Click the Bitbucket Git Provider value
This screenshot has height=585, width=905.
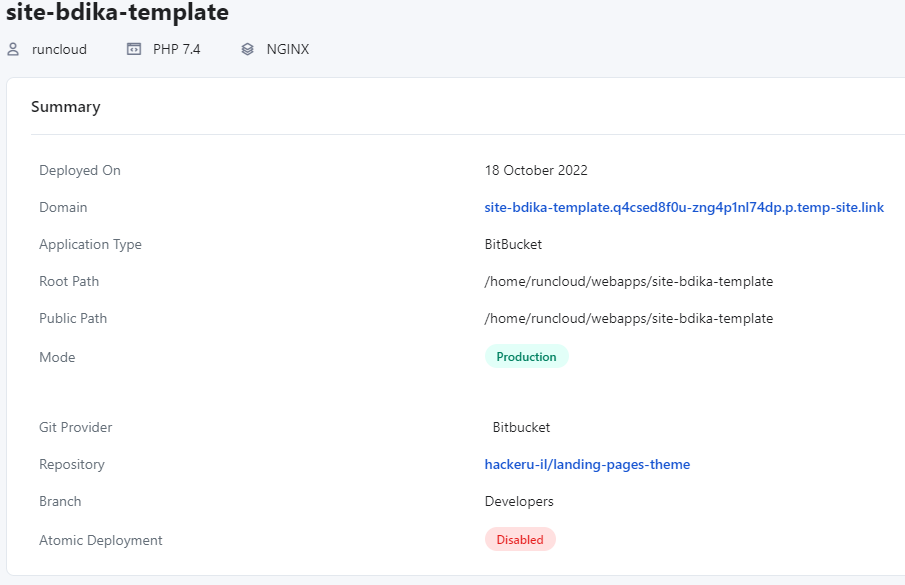521,428
